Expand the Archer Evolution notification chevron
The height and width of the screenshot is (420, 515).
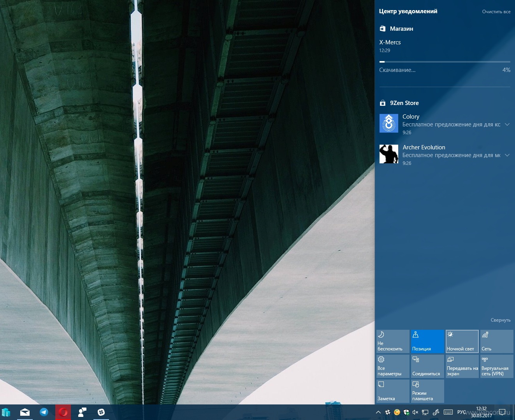point(507,155)
